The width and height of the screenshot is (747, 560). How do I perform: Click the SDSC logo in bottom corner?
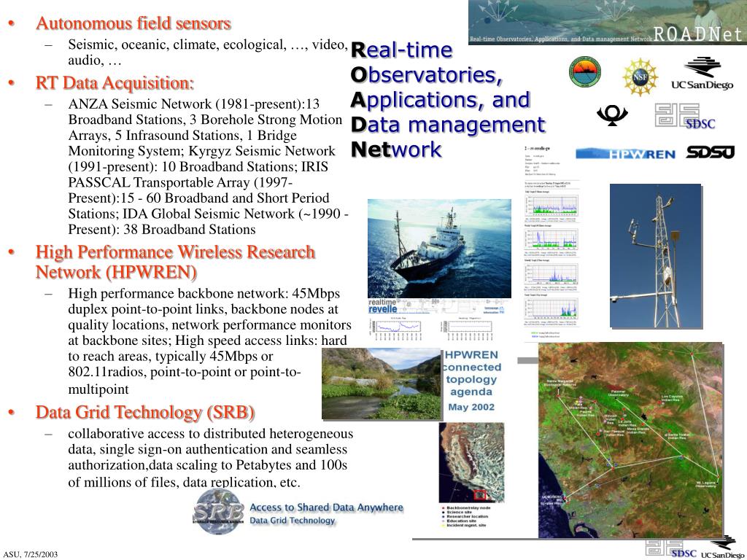point(671,548)
